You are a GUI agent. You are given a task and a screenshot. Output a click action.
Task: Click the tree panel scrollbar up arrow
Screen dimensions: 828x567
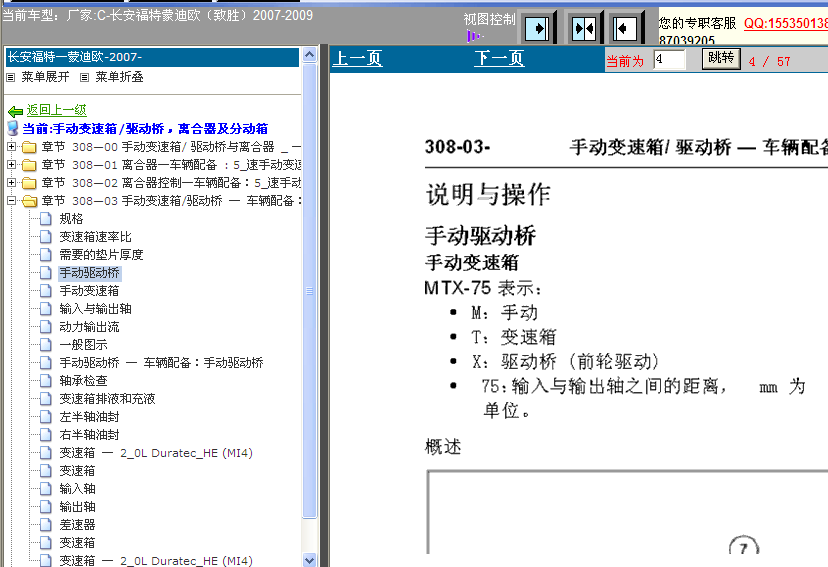pyautogui.click(x=309, y=54)
